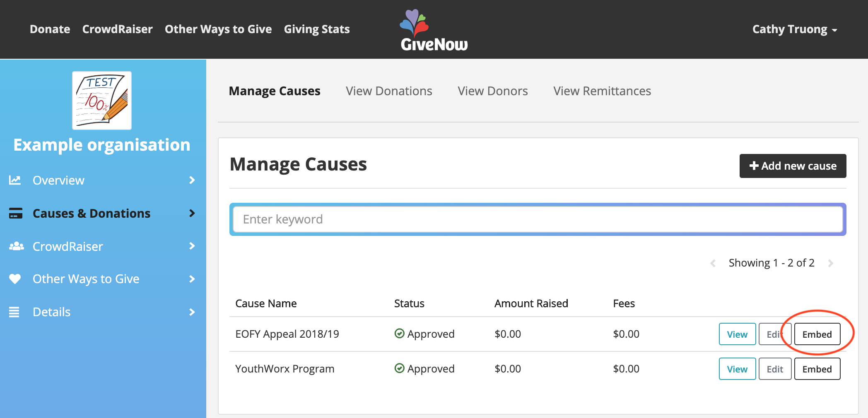This screenshot has height=418, width=868.
Task: Open Donate in the top navigation
Action: pos(50,29)
